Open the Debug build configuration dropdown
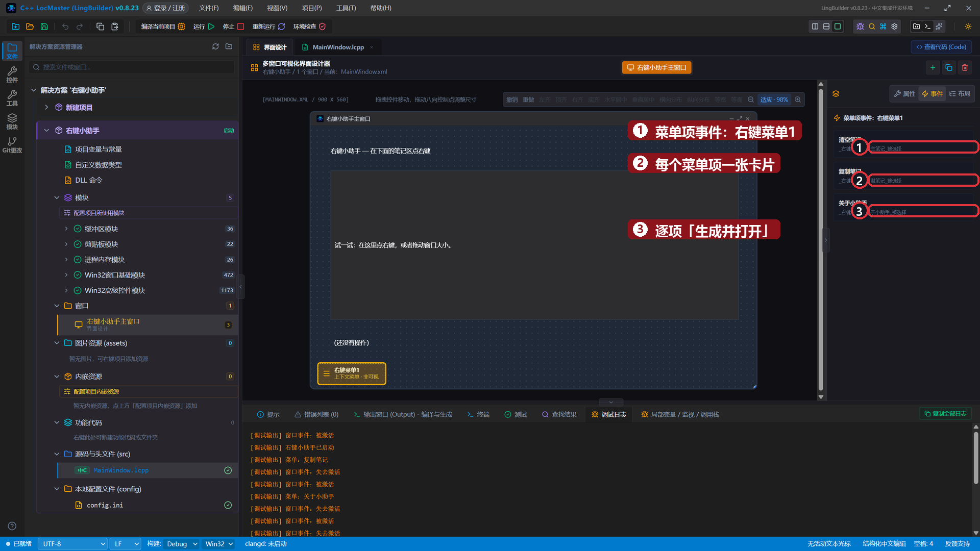 click(181, 544)
